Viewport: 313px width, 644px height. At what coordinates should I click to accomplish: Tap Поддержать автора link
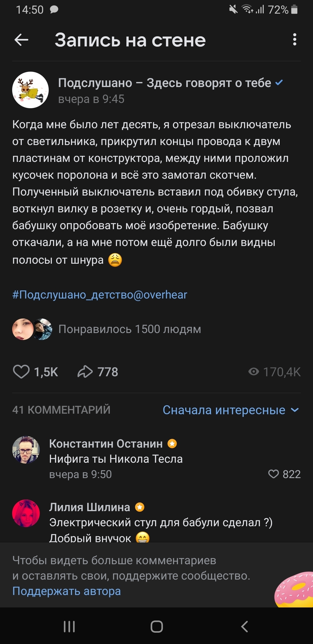(x=66, y=591)
